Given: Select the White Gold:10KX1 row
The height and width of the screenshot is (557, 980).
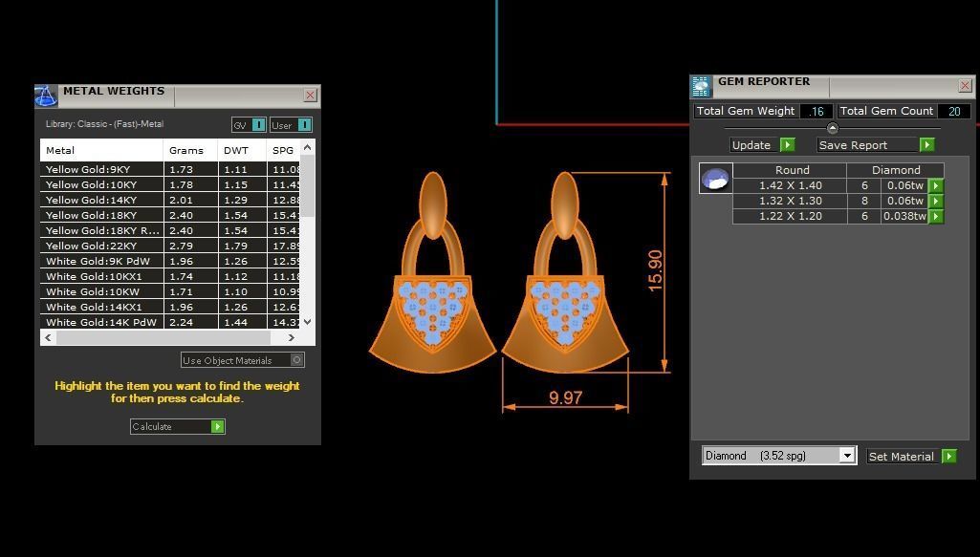Looking at the screenshot, I should [170, 276].
